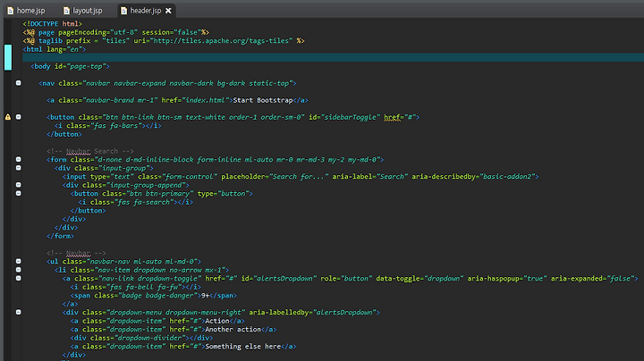The image size is (644, 361).
Task: Collapse the div input-group-append fold
Action: pos(19,185)
